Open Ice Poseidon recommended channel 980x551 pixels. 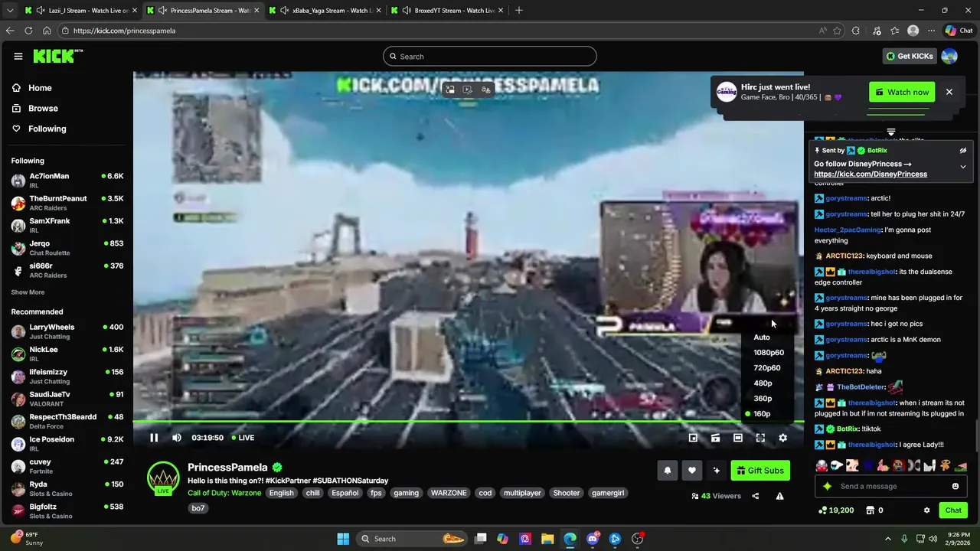point(67,444)
